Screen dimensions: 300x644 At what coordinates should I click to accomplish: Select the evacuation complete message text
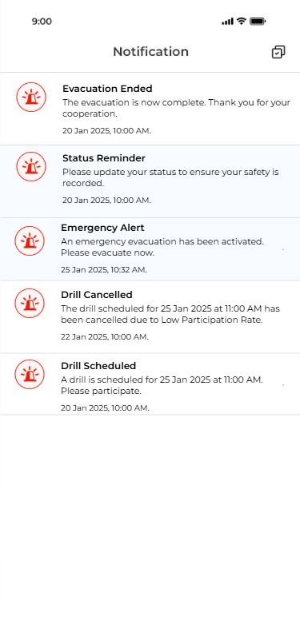[176, 108]
